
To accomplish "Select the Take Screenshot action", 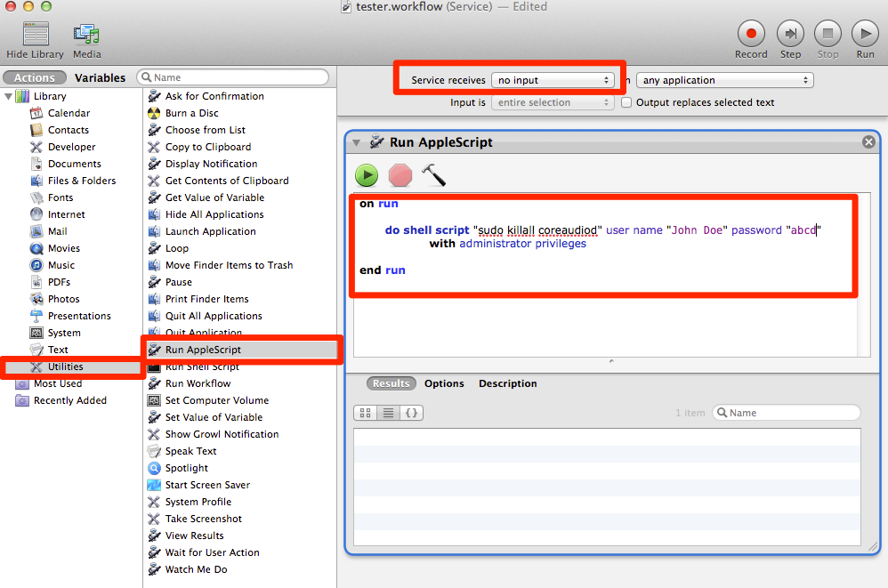I will click(203, 519).
